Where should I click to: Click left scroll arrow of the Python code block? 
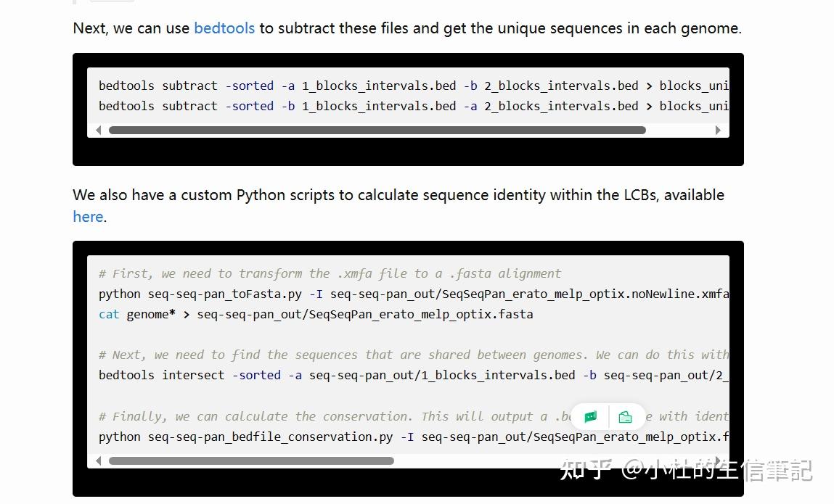99,461
